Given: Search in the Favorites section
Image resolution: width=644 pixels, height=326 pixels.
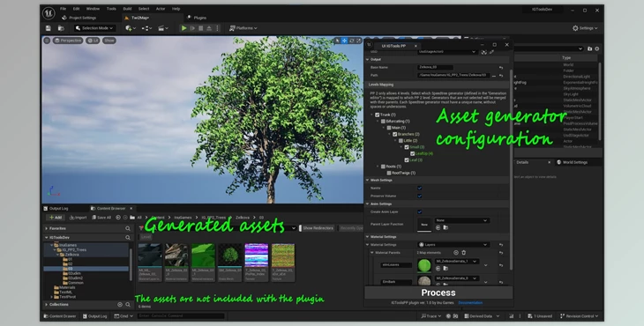Looking at the screenshot, I should pos(128,228).
